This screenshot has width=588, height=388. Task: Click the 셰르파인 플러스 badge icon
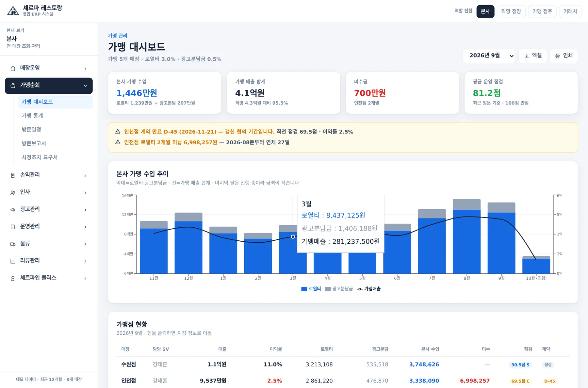[x=13, y=278]
